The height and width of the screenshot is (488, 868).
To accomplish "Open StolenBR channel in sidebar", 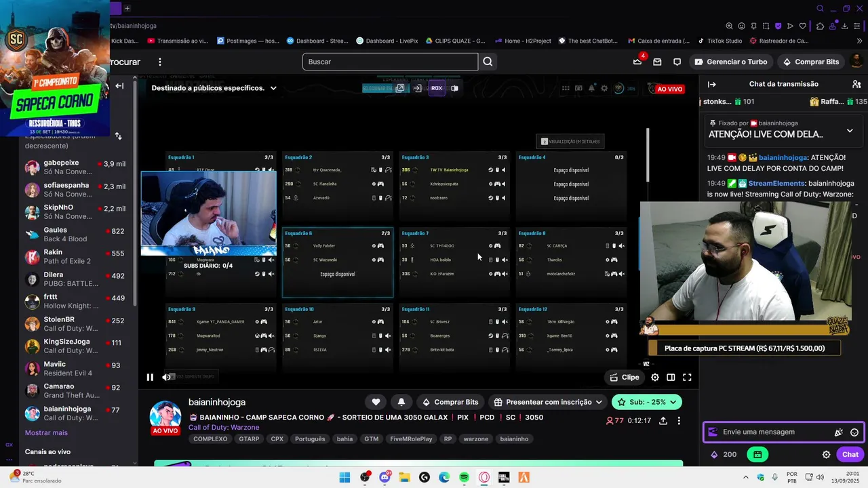I will 75,324.
